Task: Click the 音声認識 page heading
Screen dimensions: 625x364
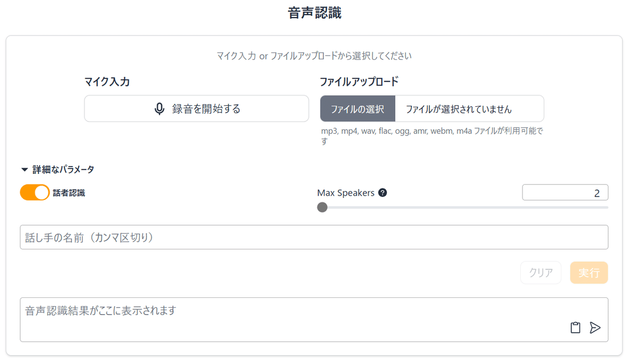Action: click(315, 13)
